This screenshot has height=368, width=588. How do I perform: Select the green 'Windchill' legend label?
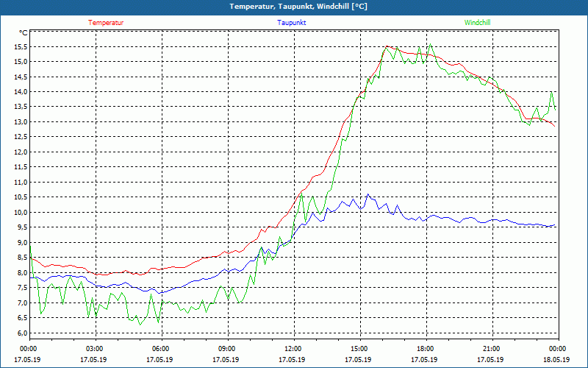[477, 23]
